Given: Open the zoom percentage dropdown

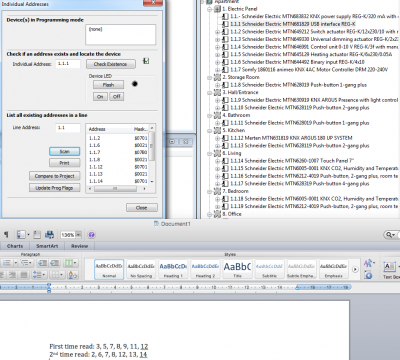Looking at the screenshot, I should click(x=79, y=235).
